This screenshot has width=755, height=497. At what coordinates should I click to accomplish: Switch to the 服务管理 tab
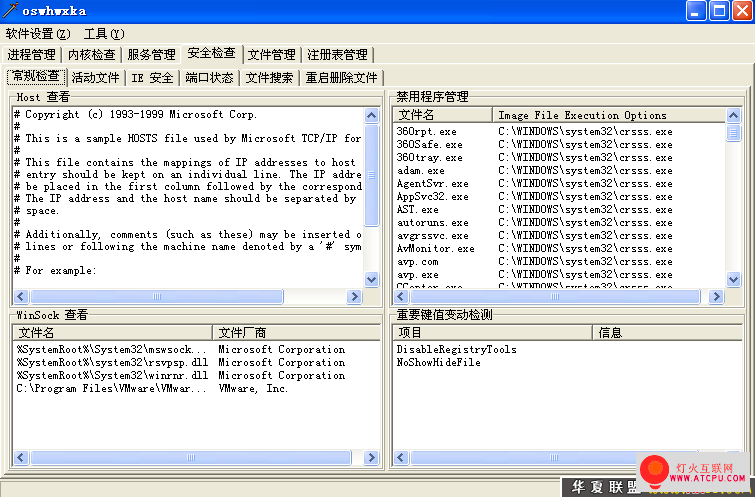pos(151,54)
